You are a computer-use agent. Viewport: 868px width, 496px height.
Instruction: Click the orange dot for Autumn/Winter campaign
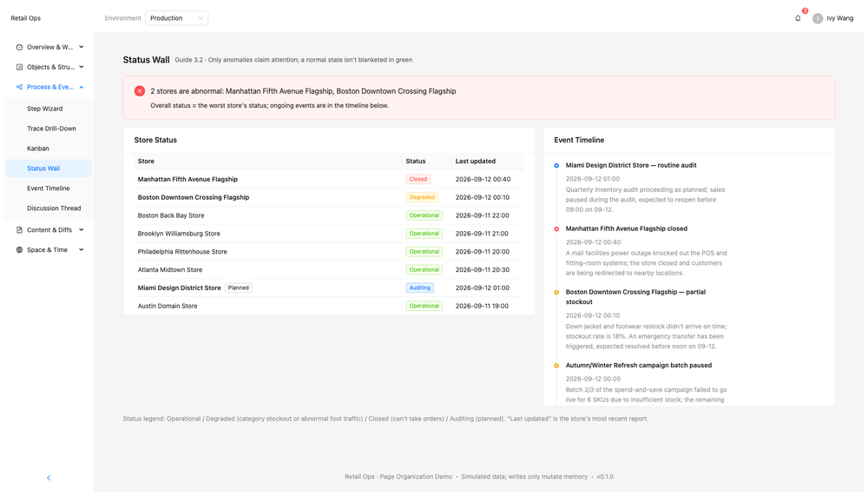(556, 366)
